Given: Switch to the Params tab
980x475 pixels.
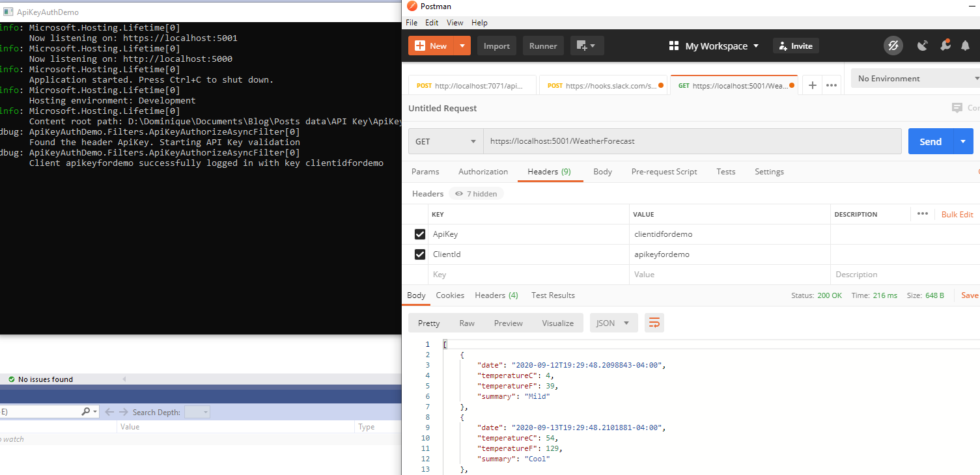Looking at the screenshot, I should (425, 172).
